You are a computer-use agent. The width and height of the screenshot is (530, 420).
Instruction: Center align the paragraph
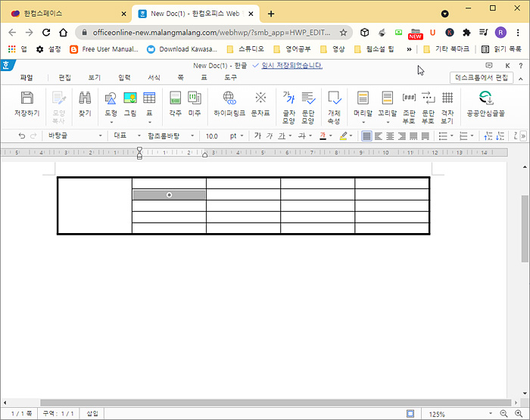pos(390,136)
